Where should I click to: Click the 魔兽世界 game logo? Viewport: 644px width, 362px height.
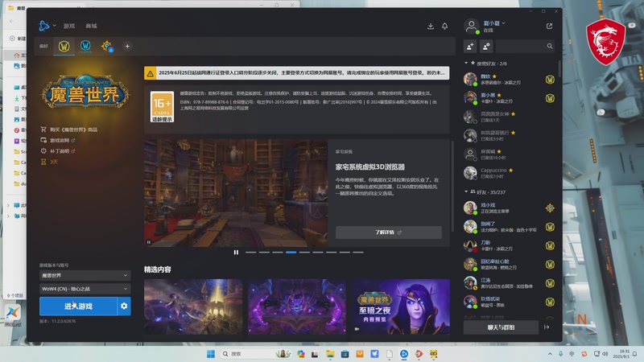(x=85, y=92)
